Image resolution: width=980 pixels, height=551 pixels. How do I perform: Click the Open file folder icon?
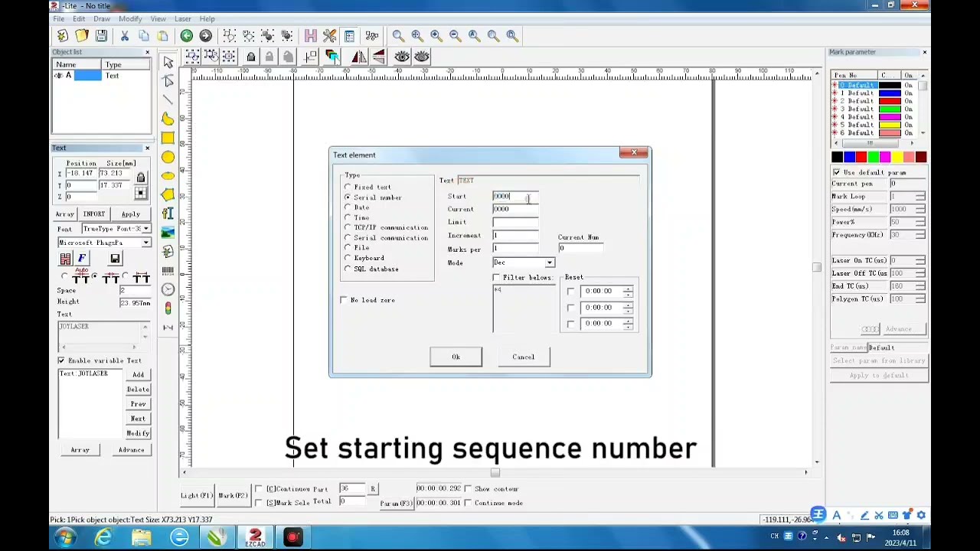82,36
